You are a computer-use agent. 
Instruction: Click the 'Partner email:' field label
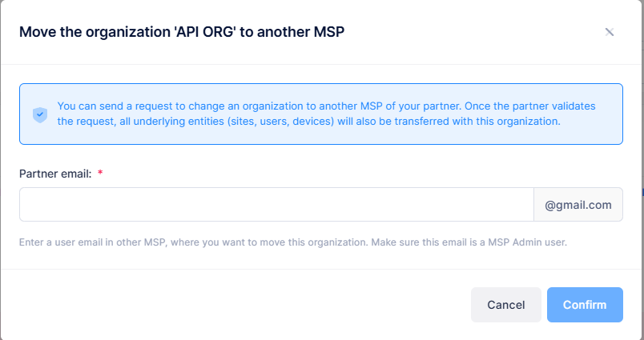tap(54, 173)
